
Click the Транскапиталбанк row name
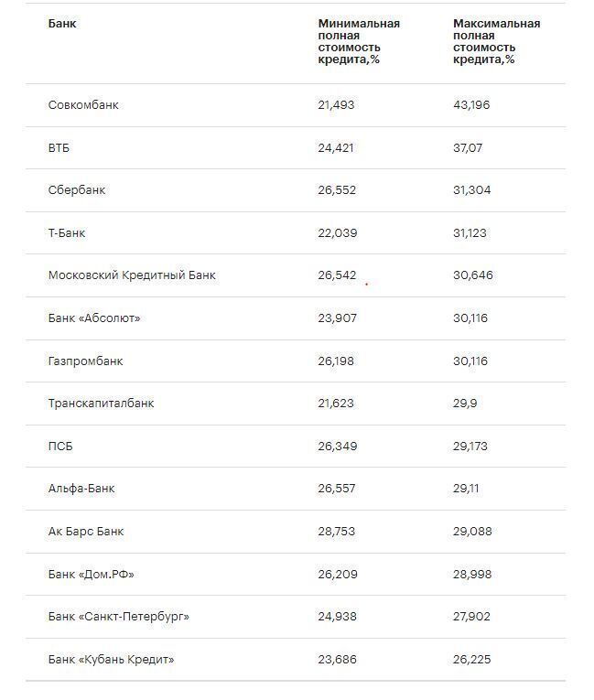pyautogui.click(x=101, y=404)
